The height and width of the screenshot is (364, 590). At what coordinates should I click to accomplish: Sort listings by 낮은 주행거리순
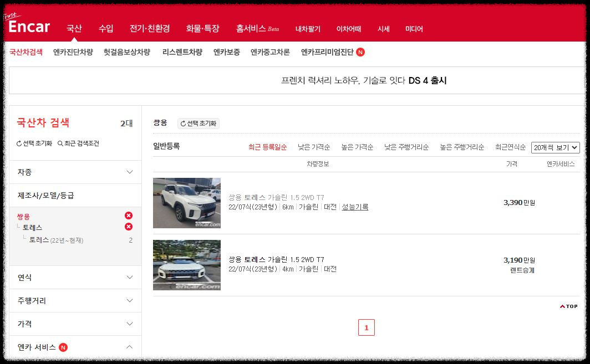(406, 147)
